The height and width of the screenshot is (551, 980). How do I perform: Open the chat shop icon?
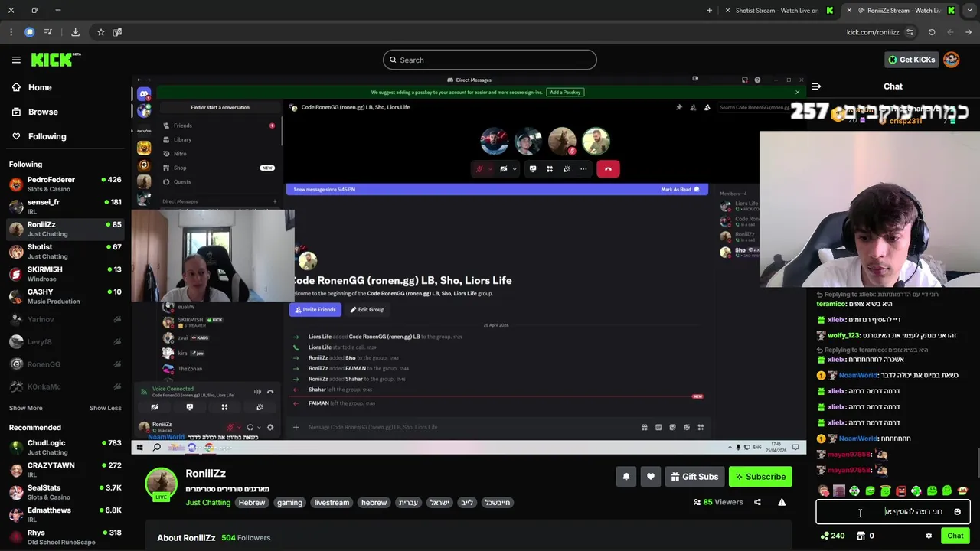861,536
